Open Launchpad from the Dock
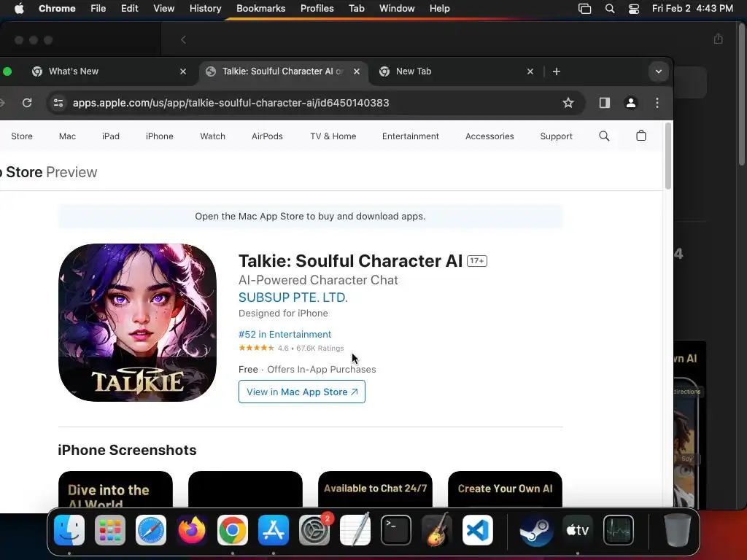This screenshot has width=747, height=560. (110, 530)
